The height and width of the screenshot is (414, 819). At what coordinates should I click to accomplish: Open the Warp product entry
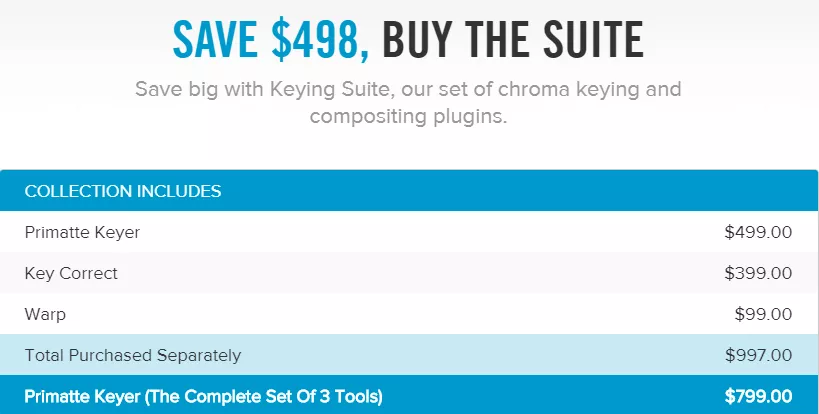tap(45, 314)
